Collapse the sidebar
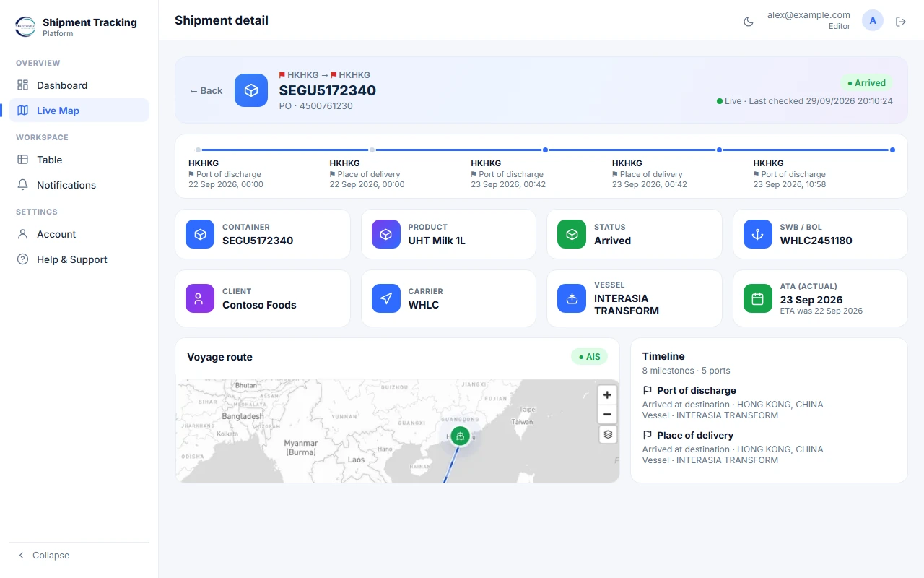 (79, 555)
